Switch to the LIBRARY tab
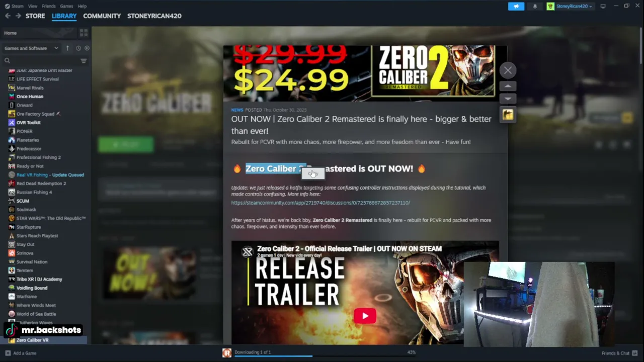This screenshot has width=644, height=362. point(64,16)
